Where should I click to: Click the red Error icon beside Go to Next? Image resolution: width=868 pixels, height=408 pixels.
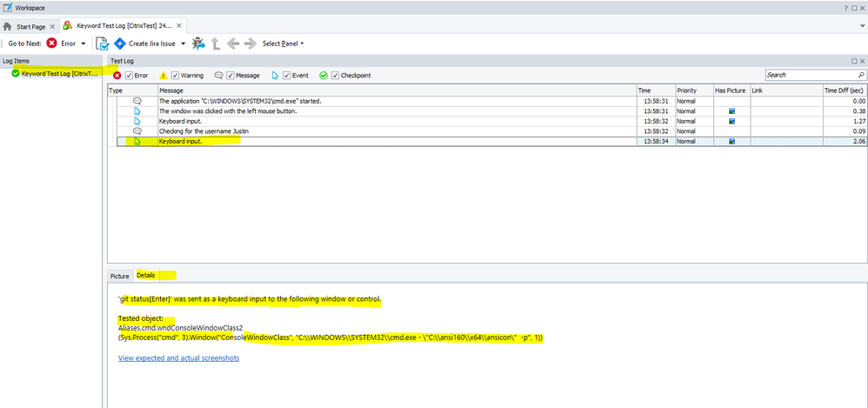(52, 43)
